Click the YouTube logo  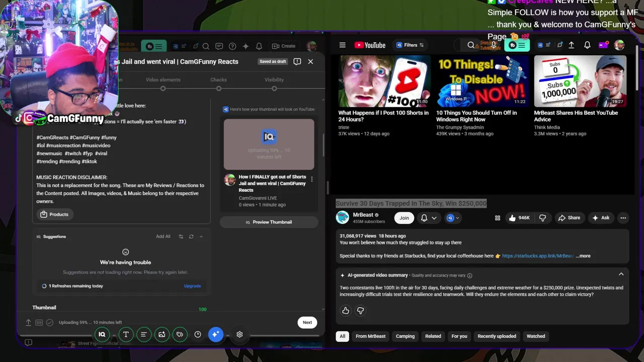point(370,45)
